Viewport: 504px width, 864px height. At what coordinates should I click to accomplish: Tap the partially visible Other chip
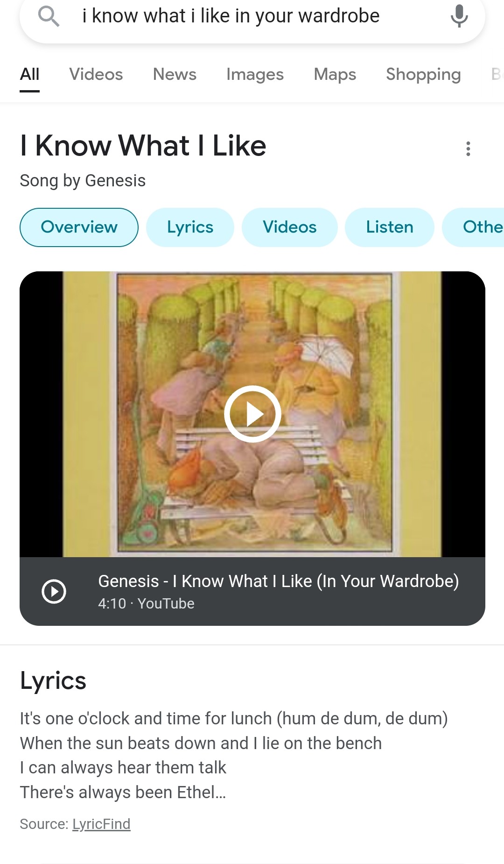click(x=481, y=227)
